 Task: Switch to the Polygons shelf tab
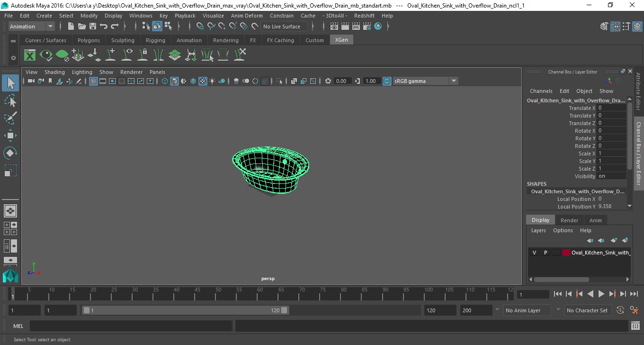pos(89,40)
